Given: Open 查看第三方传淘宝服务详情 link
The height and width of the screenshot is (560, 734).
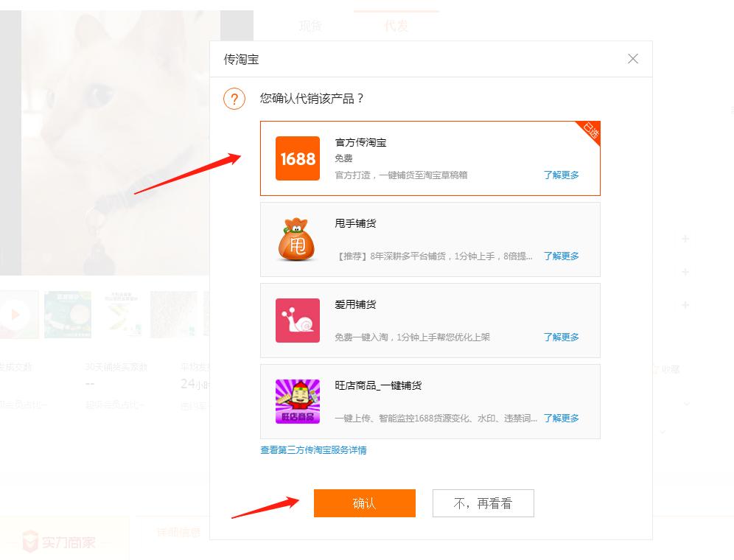Looking at the screenshot, I should point(315,450).
